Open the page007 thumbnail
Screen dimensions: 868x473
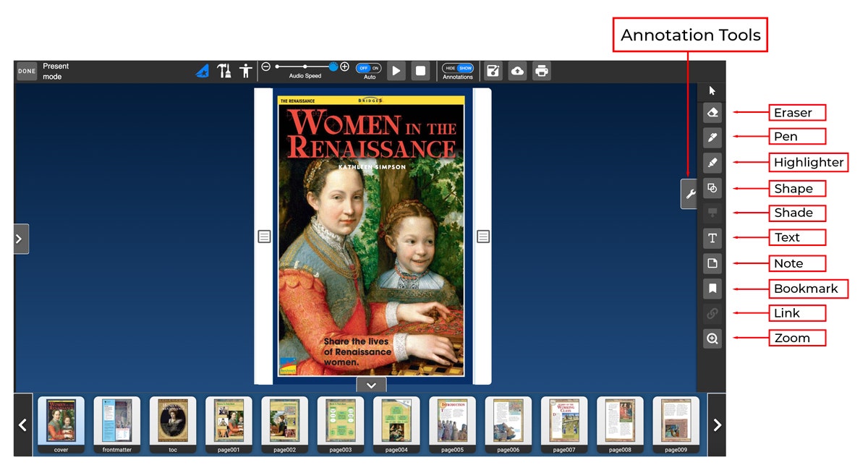pyautogui.click(x=564, y=425)
